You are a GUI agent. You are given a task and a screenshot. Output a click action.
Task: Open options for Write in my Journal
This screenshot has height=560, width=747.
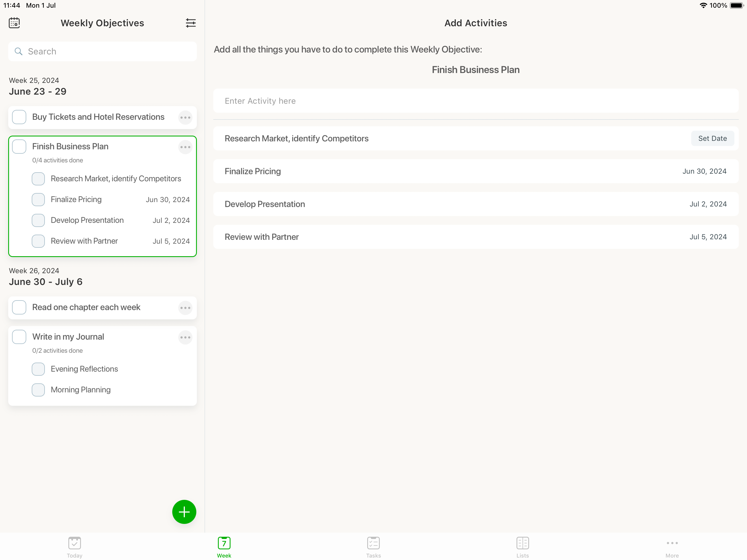(x=185, y=337)
